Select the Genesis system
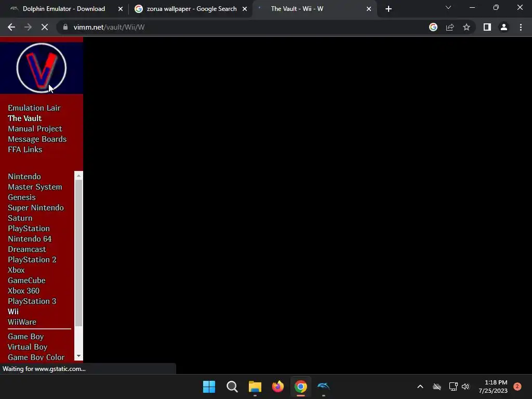532x399 pixels. pyautogui.click(x=22, y=197)
